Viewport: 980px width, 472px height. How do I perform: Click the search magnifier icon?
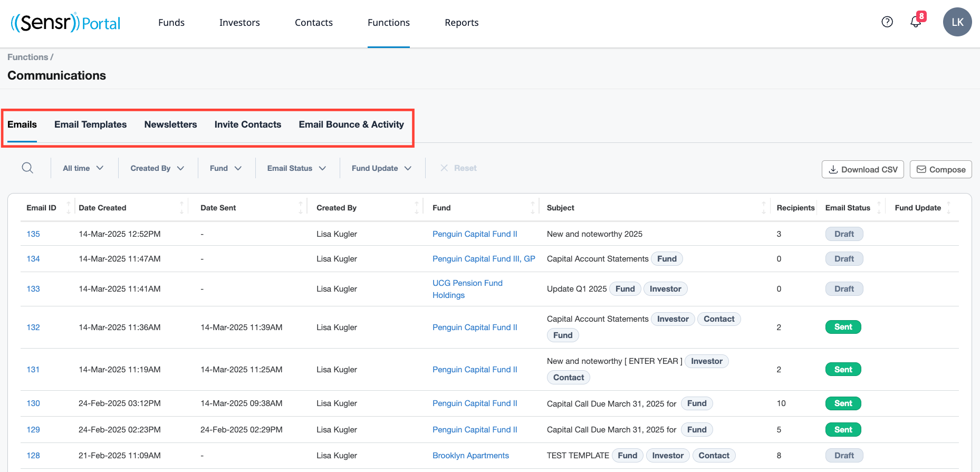point(27,168)
